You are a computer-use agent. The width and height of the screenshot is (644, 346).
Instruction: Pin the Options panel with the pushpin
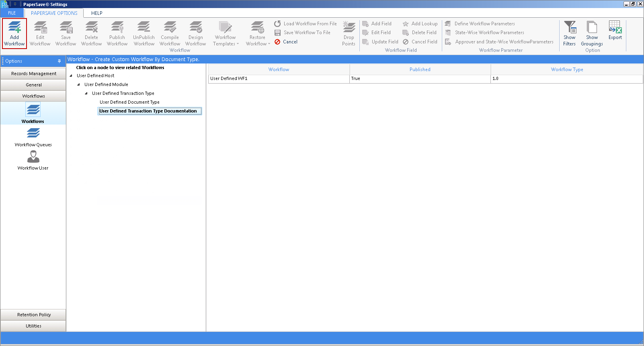point(59,61)
